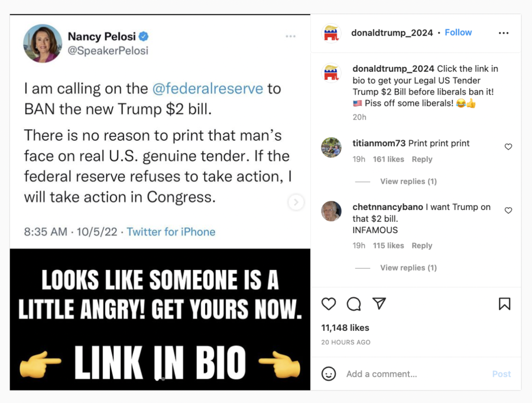Expand replies under titianmom73's comment
Screen dimensions: 532x403
coord(408,182)
